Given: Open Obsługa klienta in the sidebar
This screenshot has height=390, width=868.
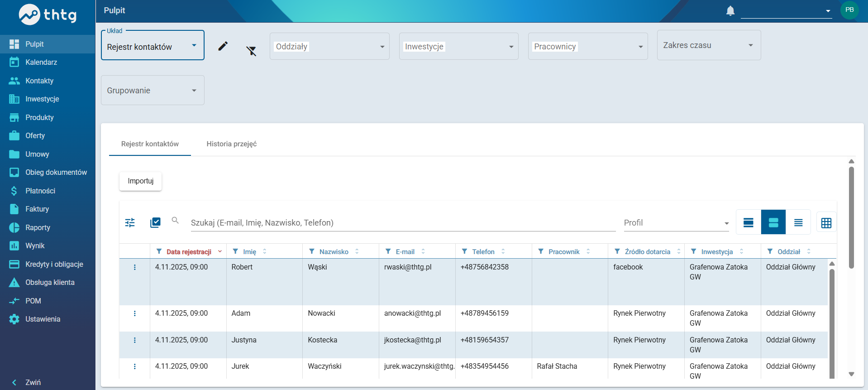Looking at the screenshot, I should (48, 282).
